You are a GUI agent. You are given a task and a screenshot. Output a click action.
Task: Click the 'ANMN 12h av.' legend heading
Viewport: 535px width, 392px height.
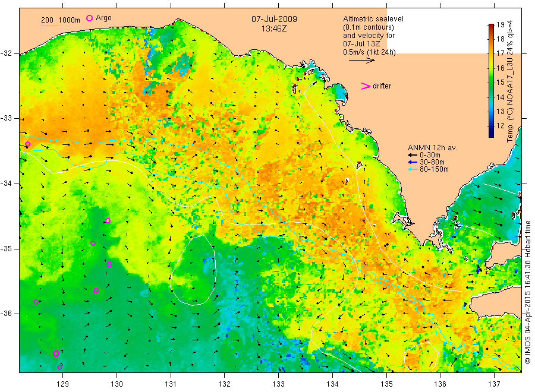click(433, 148)
